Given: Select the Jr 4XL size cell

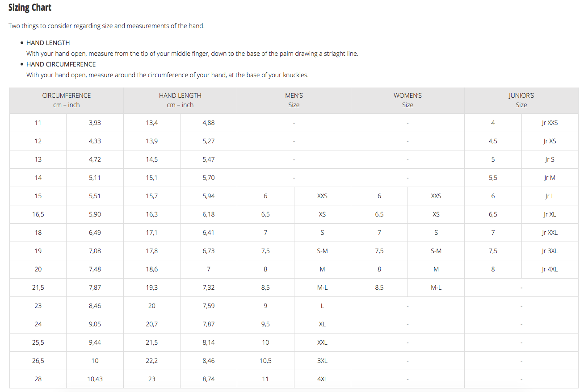Looking at the screenshot, I should 550,269.
